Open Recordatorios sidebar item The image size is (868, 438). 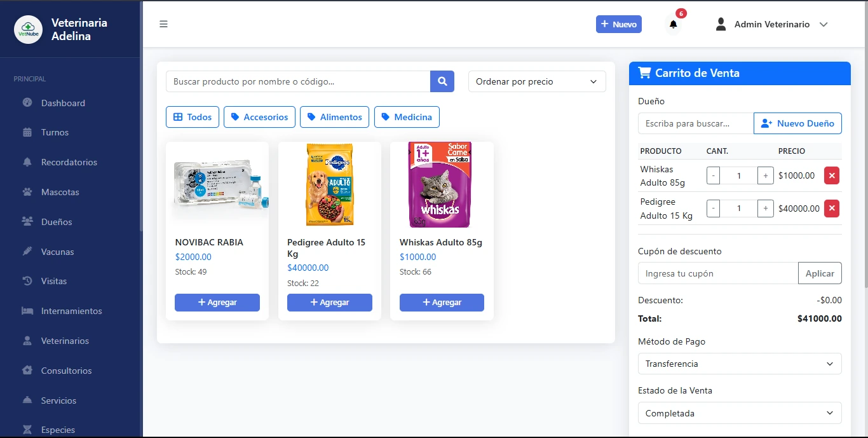(70, 162)
